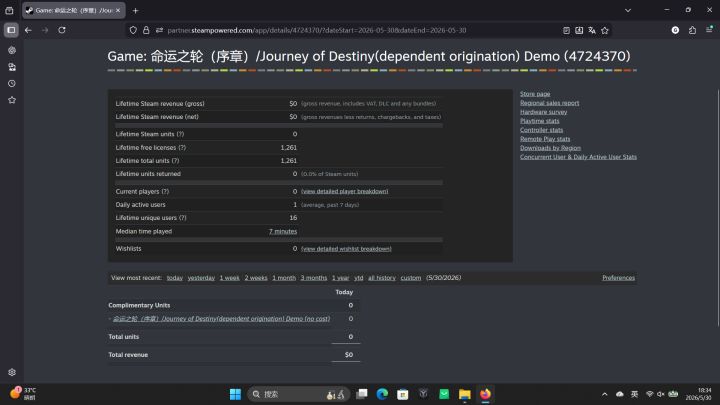Viewport: 720px width, 405px height.
Task: Open the bookmarks sidebar star icon
Action: [x=12, y=100]
